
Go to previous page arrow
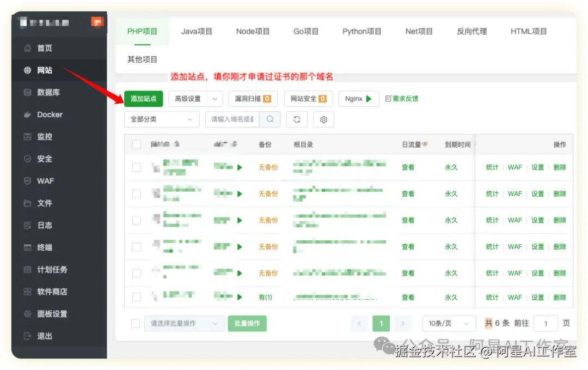(359, 324)
